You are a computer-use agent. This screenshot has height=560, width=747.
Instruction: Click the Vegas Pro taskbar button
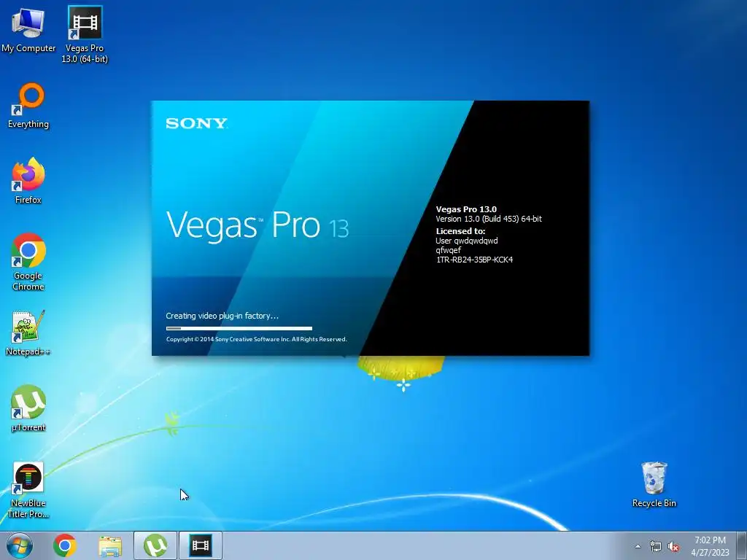coord(201,545)
